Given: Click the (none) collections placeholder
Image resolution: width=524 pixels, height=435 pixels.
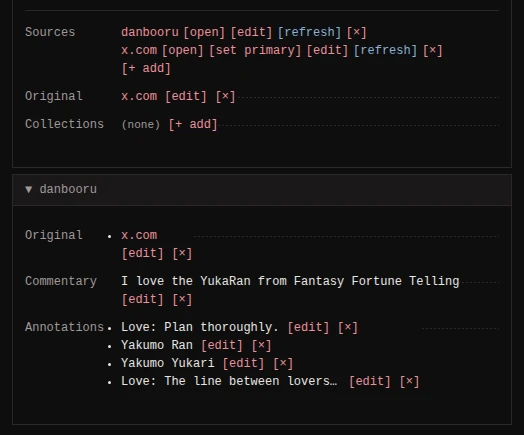Looking at the screenshot, I should (x=141, y=125).
